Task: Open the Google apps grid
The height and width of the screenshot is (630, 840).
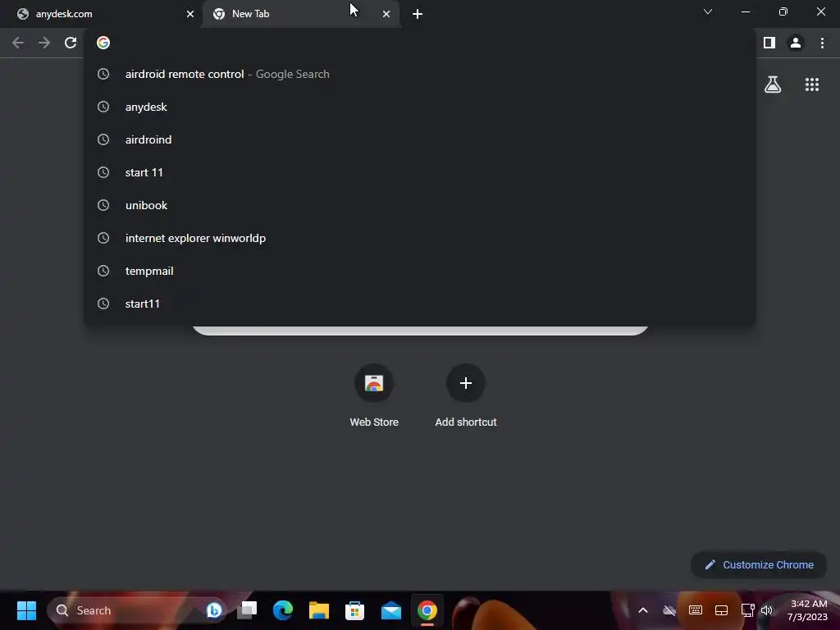Action: click(812, 84)
